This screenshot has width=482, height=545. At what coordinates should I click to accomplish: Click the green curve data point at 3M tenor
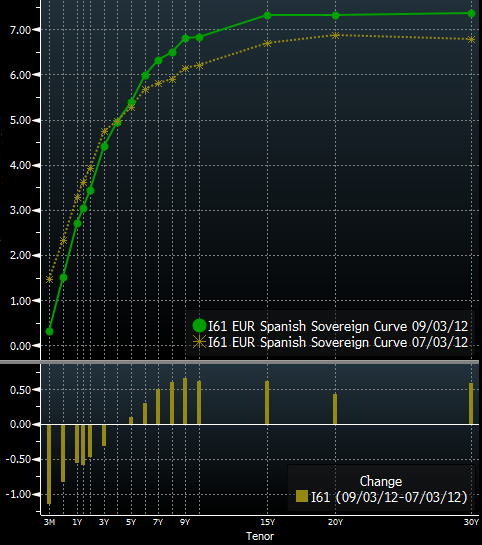(x=50, y=331)
